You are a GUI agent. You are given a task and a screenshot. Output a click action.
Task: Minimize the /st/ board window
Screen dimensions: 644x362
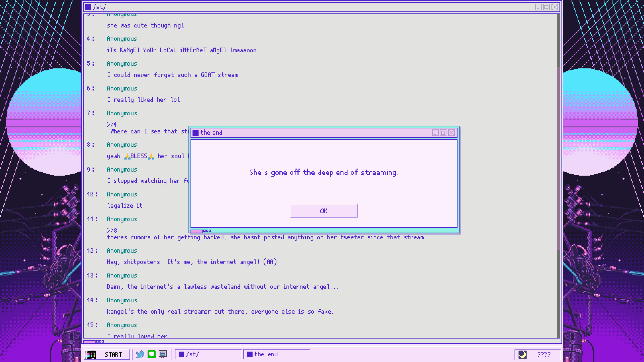(538, 7)
